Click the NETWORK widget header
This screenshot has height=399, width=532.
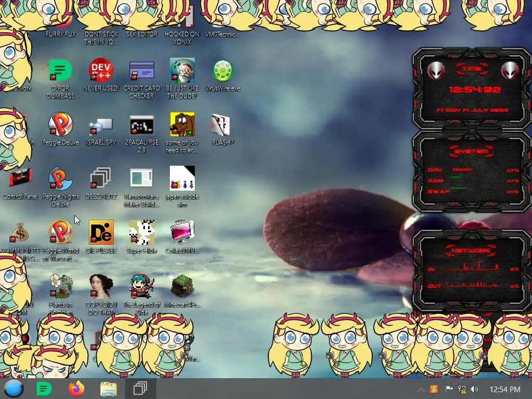click(x=471, y=251)
